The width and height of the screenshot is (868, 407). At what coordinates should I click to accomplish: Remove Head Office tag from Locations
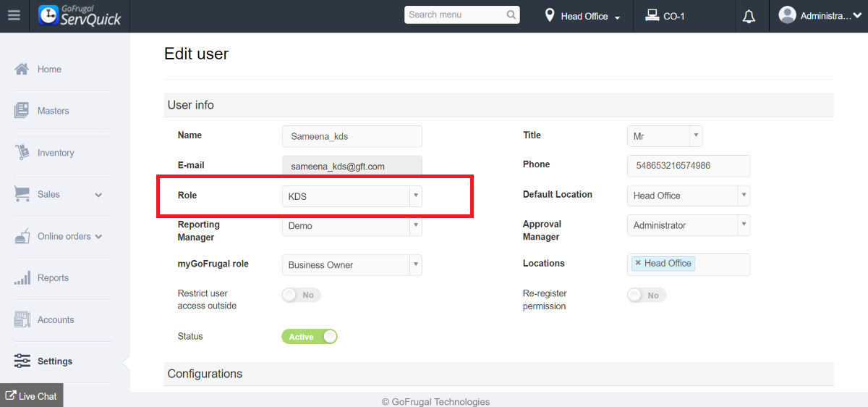(638, 264)
